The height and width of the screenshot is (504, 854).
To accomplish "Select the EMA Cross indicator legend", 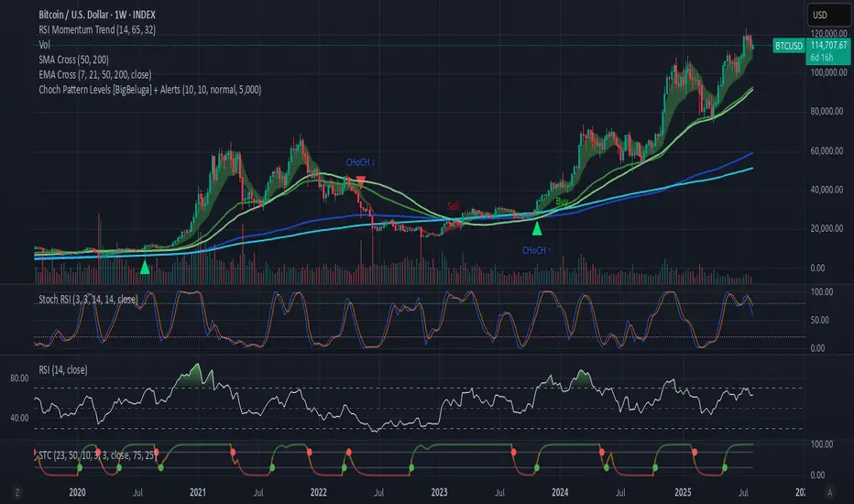I will click(x=95, y=74).
